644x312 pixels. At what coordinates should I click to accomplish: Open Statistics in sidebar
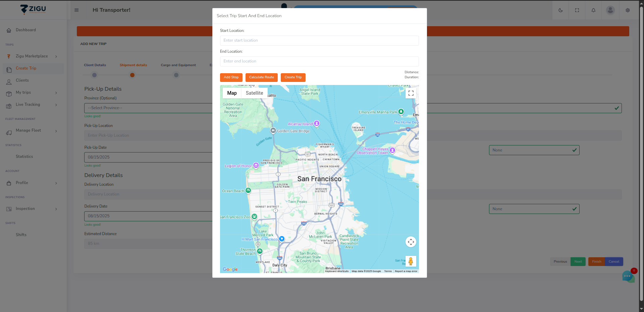tap(24, 157)
